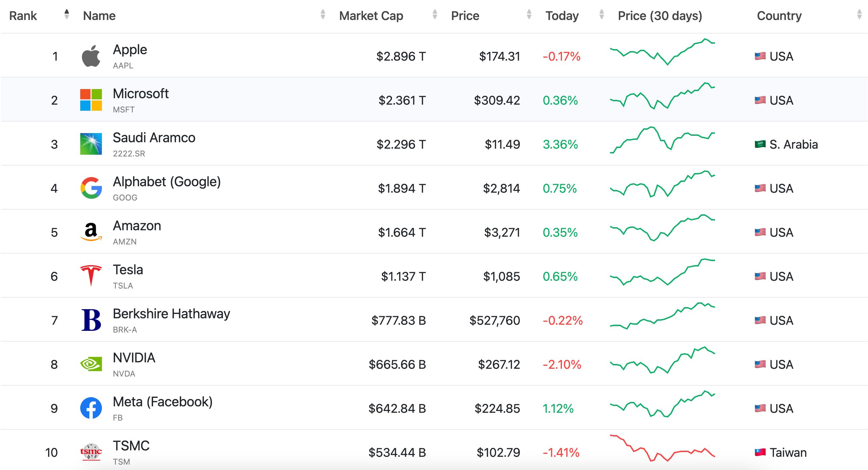Click the USA flag in Tesla's row
Image resolution: width=868 pixels, height=470 pixels.
point(760,276)
